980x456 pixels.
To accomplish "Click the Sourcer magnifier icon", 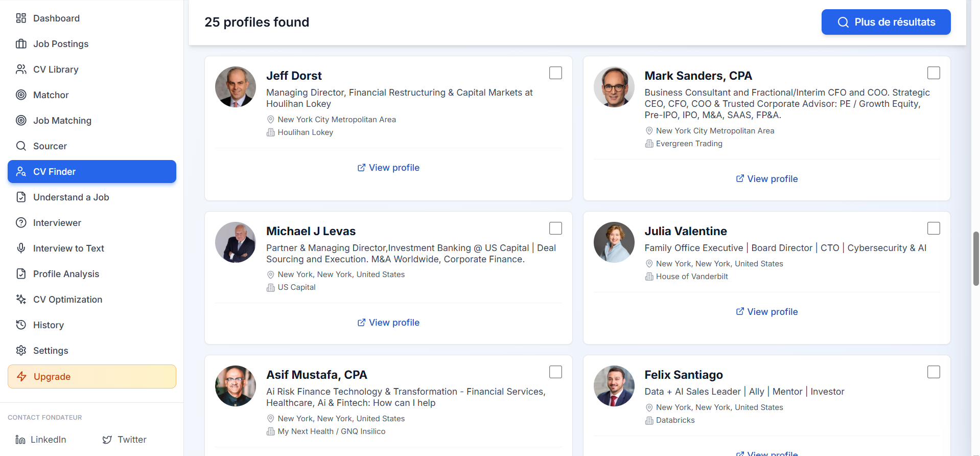I will click(x=21, y=146).
